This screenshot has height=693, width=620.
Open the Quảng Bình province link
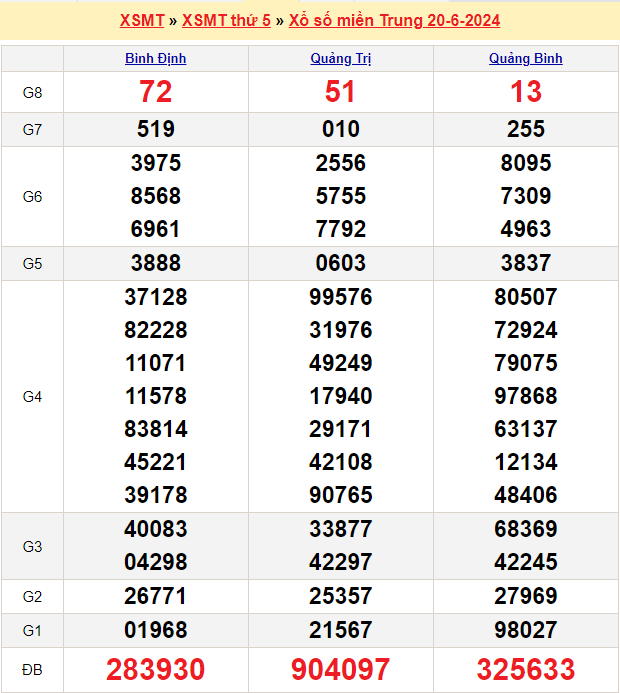coord(525,58)
